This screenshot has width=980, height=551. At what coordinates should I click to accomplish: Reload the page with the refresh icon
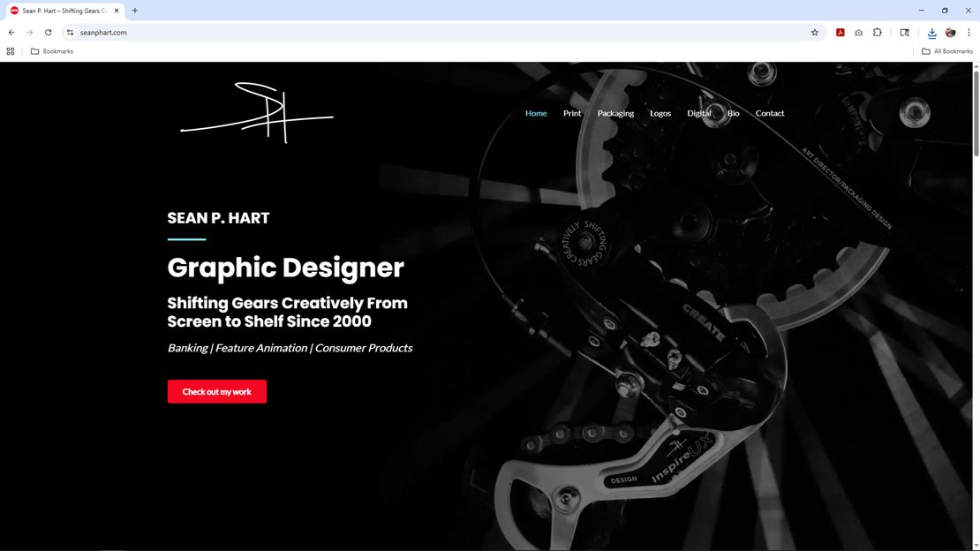point(49,33)
